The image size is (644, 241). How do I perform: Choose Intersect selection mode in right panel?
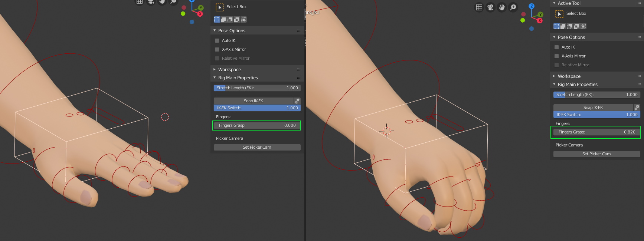pyautogui.click(x=583, y=26)
